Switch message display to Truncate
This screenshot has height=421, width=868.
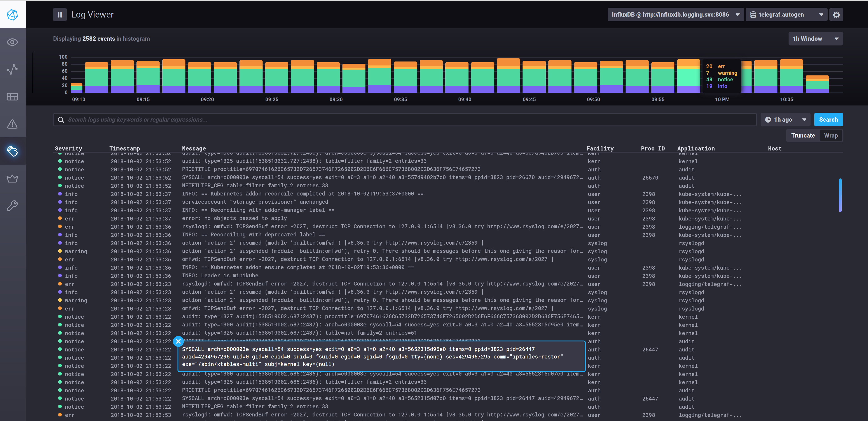[x=803, y=136]
